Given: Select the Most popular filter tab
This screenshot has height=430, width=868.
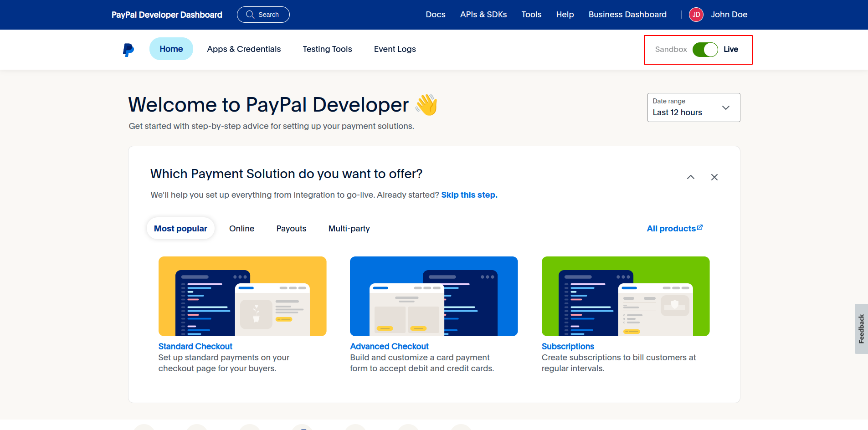Looking at the screenshot, I should pos(180,228).
